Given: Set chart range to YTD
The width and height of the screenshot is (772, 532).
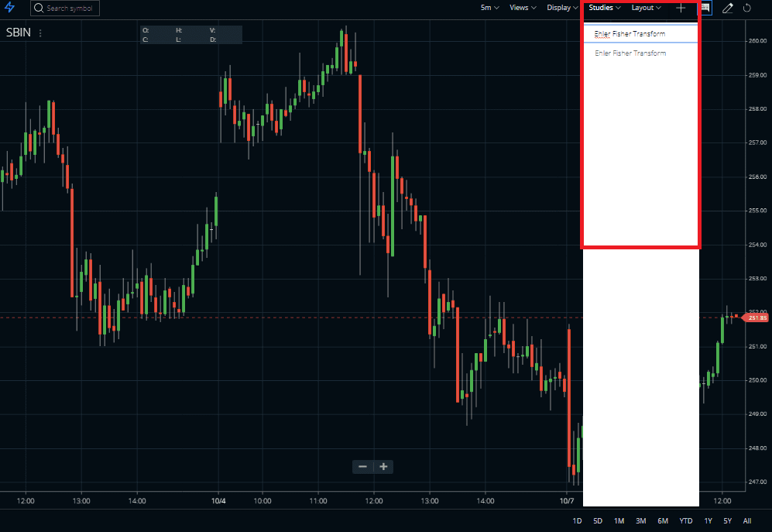Looking at the screenshot, I should point(686,520).
